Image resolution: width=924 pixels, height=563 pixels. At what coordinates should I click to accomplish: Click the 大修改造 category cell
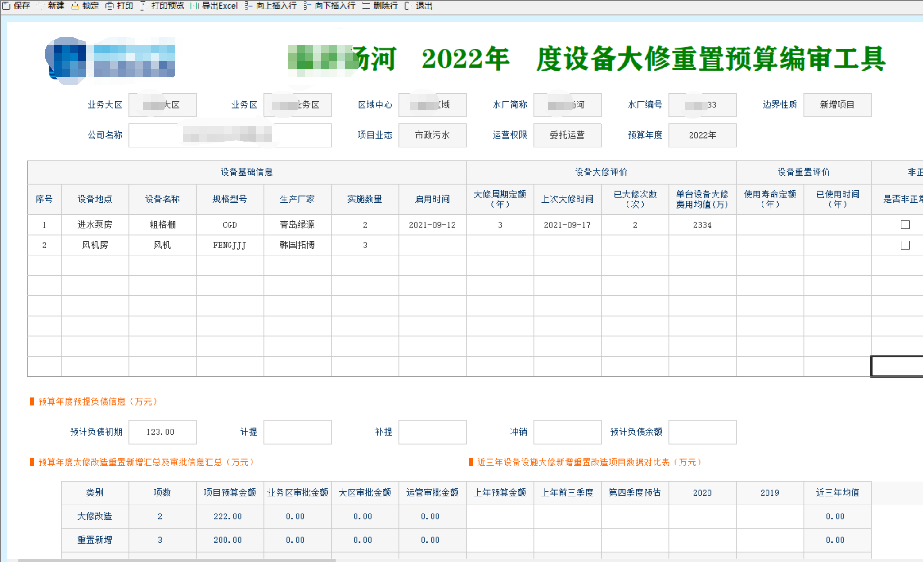(95, 517)
